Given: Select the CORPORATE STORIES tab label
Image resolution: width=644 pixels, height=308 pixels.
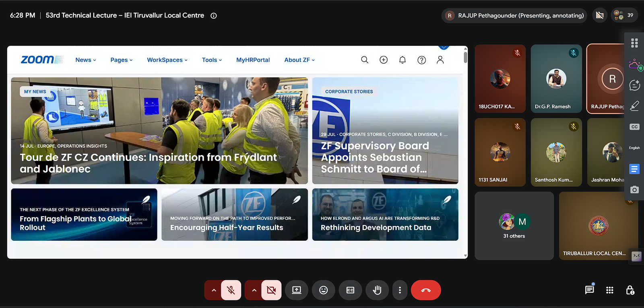Looking at the screenshot, I should 349,92.
